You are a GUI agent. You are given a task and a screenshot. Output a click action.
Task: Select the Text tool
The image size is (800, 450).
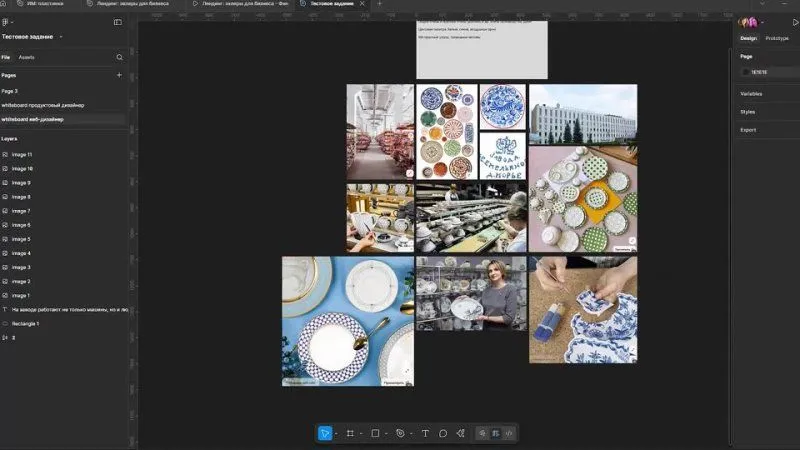click(425, 433)
